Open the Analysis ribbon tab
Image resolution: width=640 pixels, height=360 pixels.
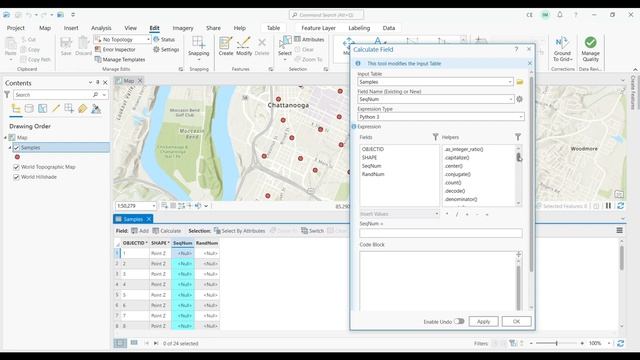[x=101, y=28]
